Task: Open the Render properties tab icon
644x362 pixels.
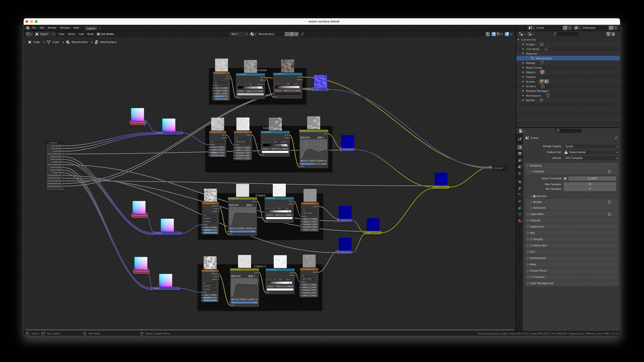Action: click(x=520, y=147)
